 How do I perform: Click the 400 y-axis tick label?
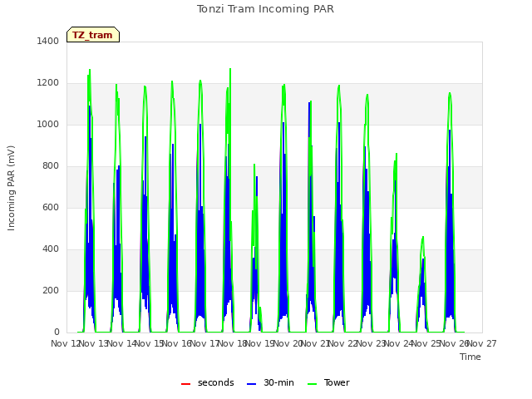(x=51, y=249)
